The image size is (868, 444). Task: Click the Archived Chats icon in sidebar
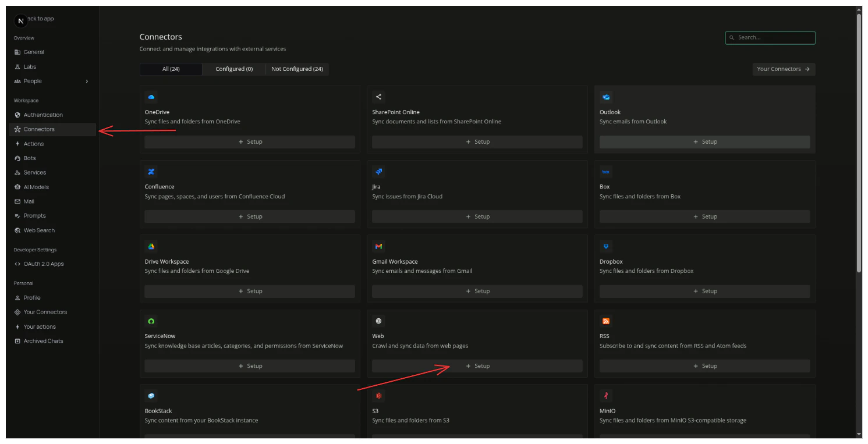(17, 341)
